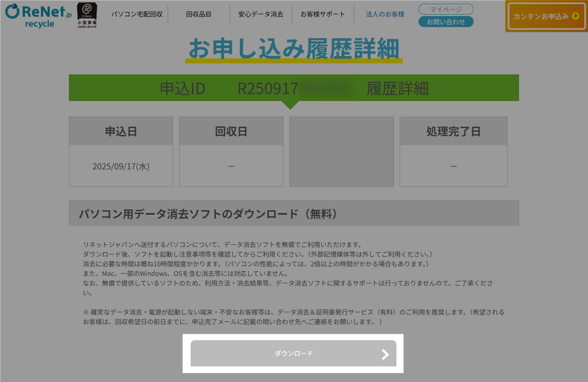Select the 回収日 card header
Screen dimensions: 588x382
tap(231, 131)
